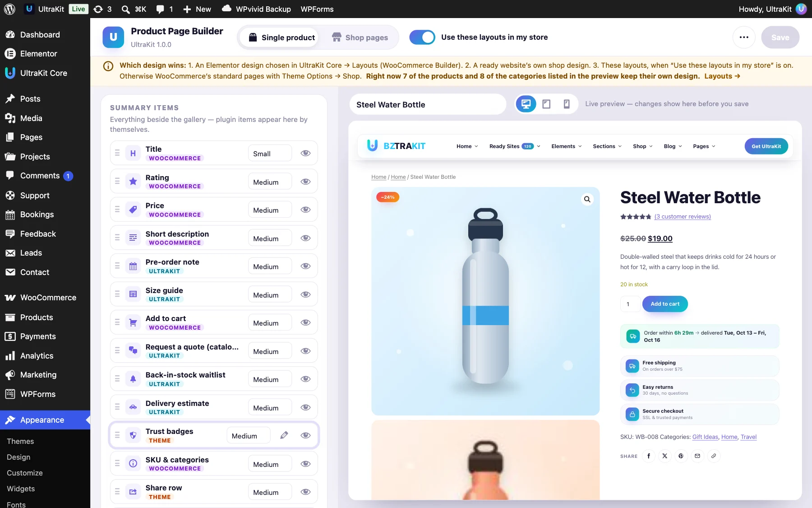
Task: Click the quantity field showing 1
Action: pyautogui.click(x=630, y=304)
